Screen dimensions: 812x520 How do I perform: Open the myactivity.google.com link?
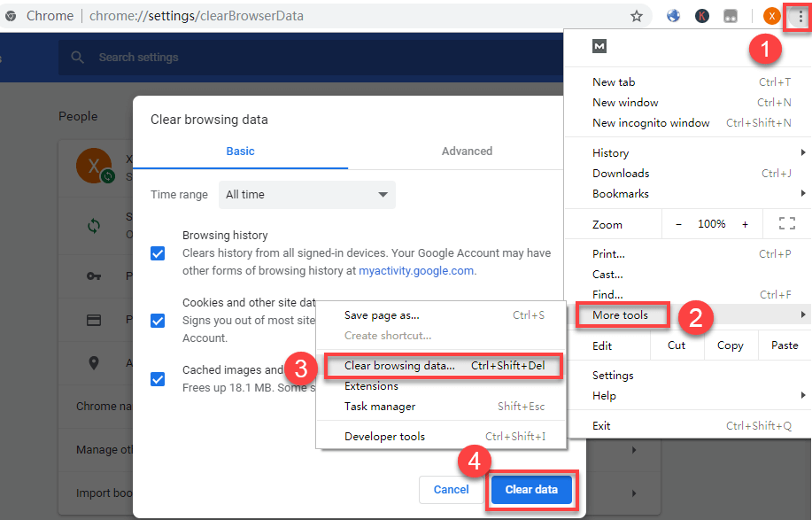tap(416, 271)
